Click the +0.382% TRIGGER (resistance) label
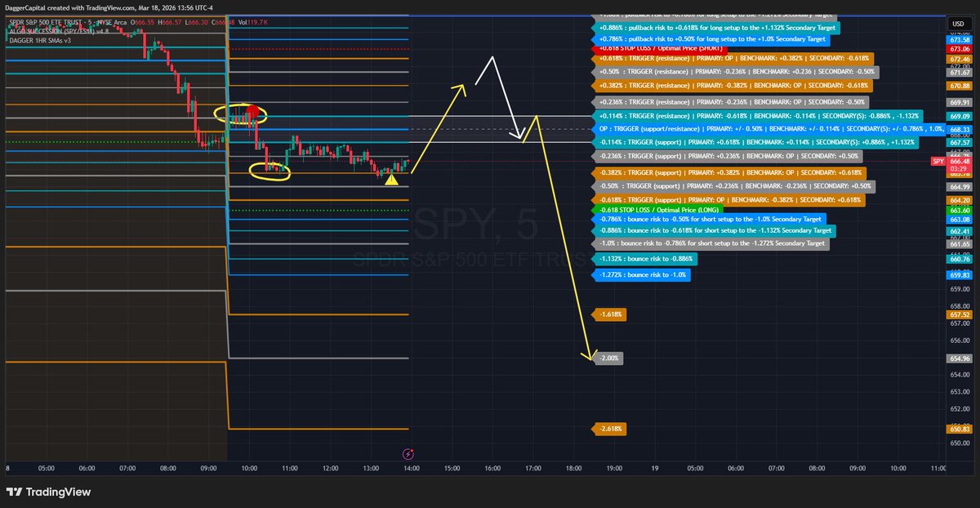 (731, 85)
